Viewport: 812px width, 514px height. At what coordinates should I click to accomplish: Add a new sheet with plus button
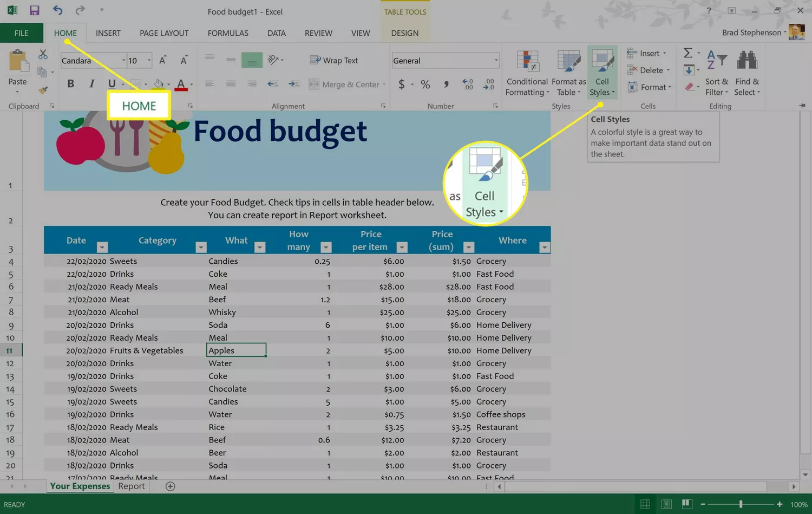170,486
